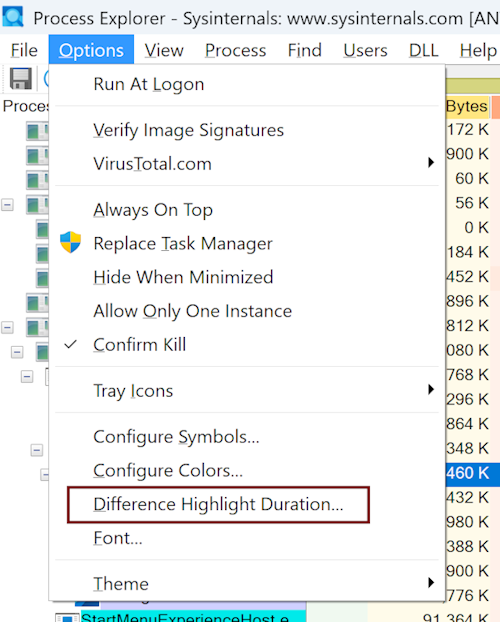
Task: Click the shield icon beside Replace Task Manager
Action: tap(71, 242)
